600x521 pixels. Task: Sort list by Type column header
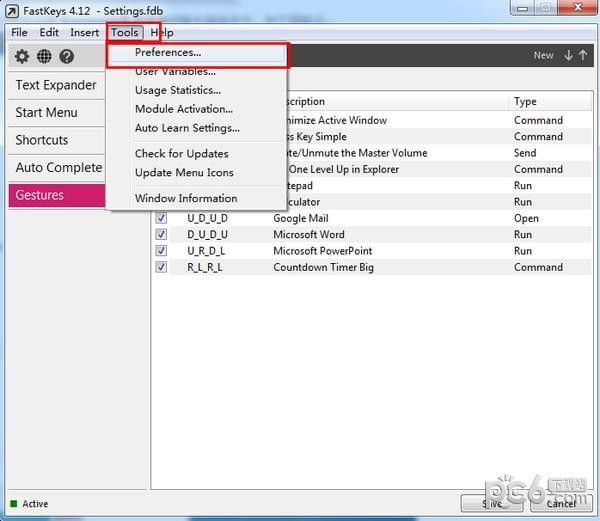[x=525, y=101]
